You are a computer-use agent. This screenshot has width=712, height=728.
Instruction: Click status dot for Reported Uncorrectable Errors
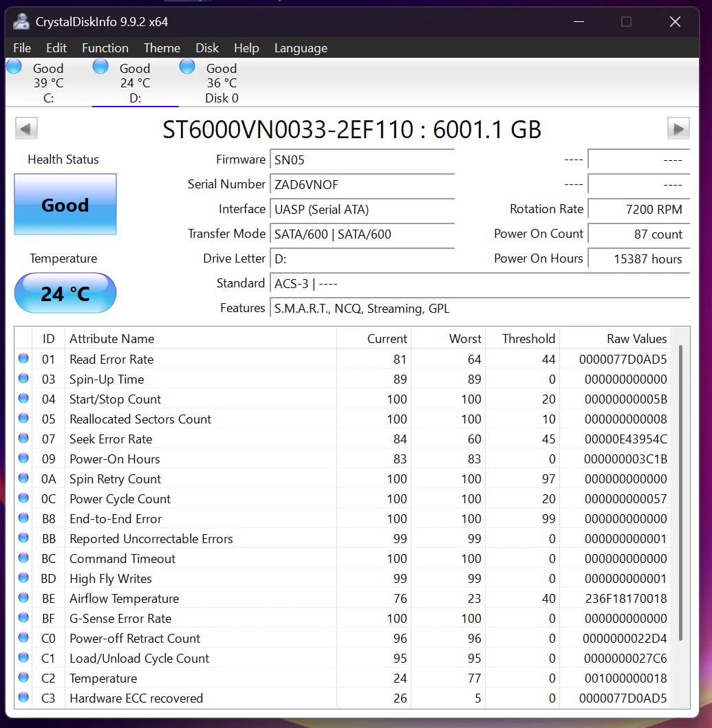pos(23,538)
